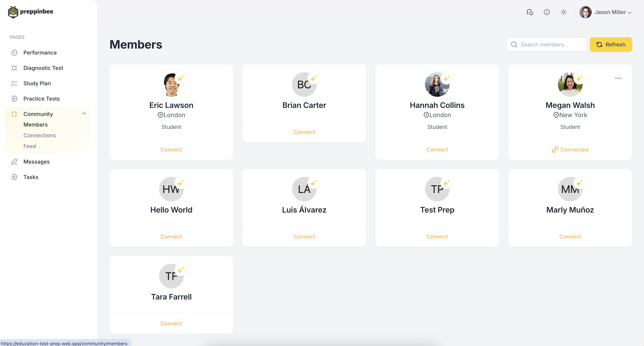The width and height of the screenshot is (644, 346).
Task: Click Connected on Megan Walsh card
Action: point(570,149)
